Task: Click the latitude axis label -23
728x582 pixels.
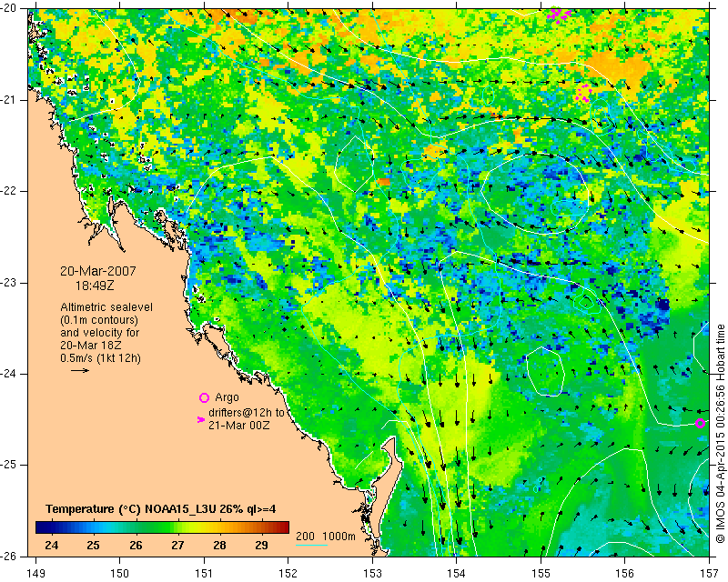Action: (x=8, y=283)
